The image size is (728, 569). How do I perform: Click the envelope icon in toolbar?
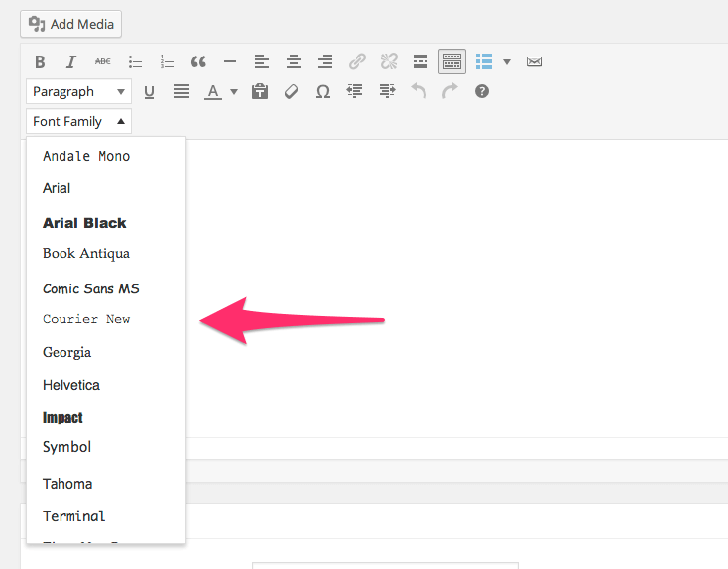click(x=534, y=61)
